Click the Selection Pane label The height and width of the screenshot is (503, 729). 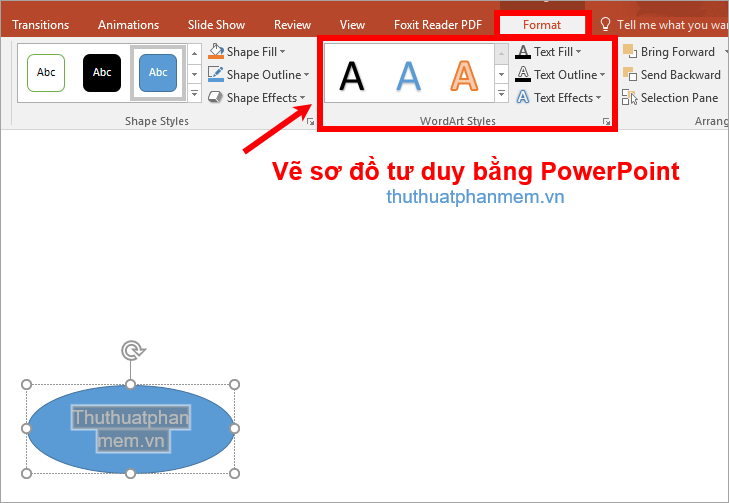pyautogui.click(x=679, y=98)
